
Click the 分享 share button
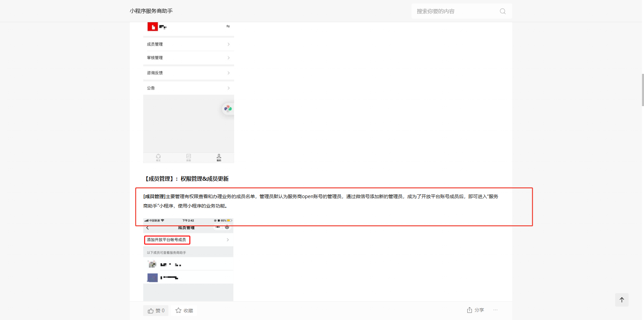click(x=475, y=310)
